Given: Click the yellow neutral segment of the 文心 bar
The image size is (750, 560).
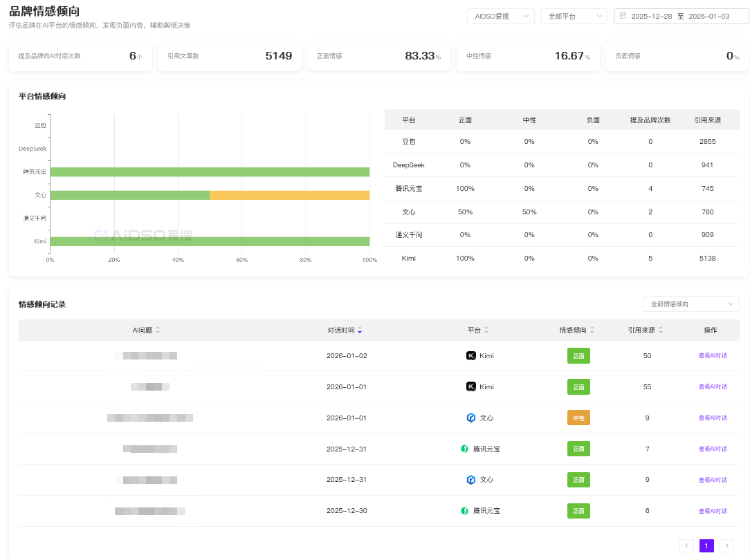Looking at the screenshot, I should pos(289,195).
